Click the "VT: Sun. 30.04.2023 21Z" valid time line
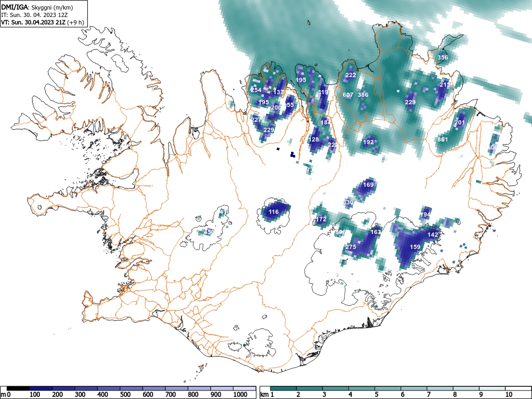This screenshot has height=399, width=532. [x=34, y=22]
